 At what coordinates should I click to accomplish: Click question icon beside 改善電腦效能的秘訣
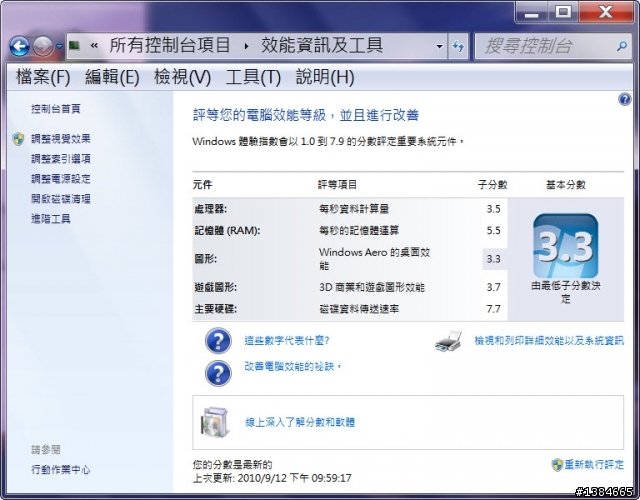218,373
